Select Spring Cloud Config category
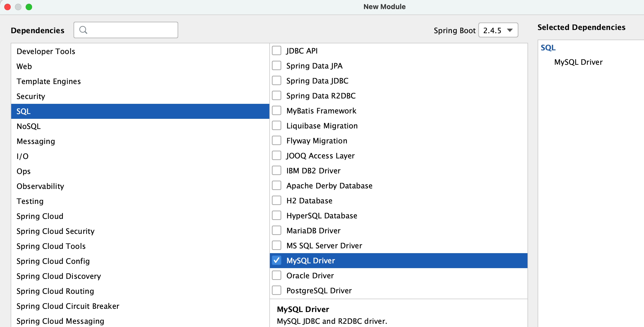This screenshot has width=644, height=327. click(53, 261)
